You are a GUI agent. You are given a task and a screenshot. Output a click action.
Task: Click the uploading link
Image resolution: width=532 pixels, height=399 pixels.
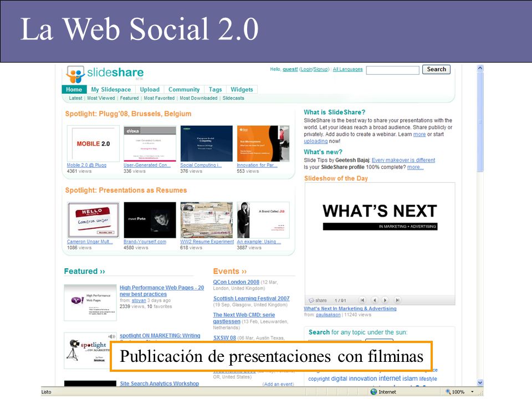click(315, 141)
